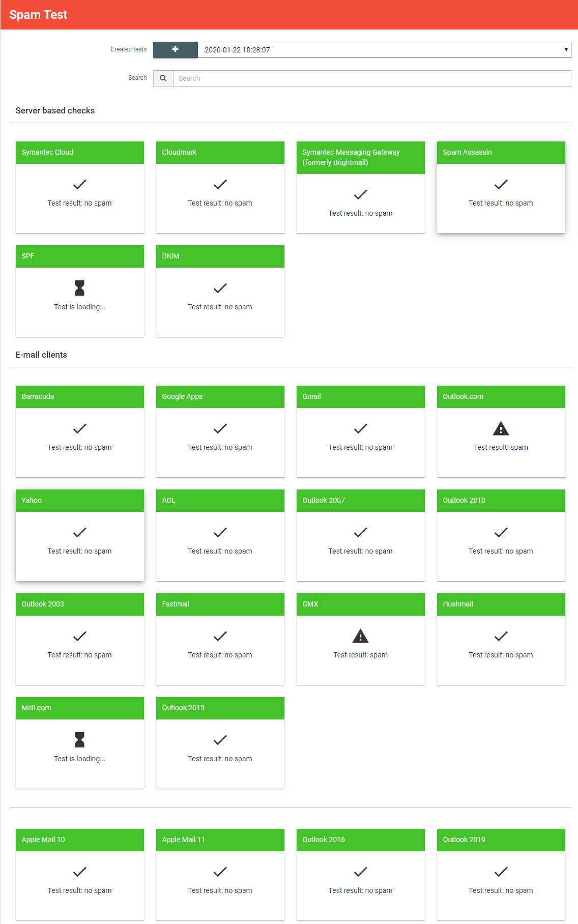Click the search magnifier icon
578x924 pixels.
point(163,78)
